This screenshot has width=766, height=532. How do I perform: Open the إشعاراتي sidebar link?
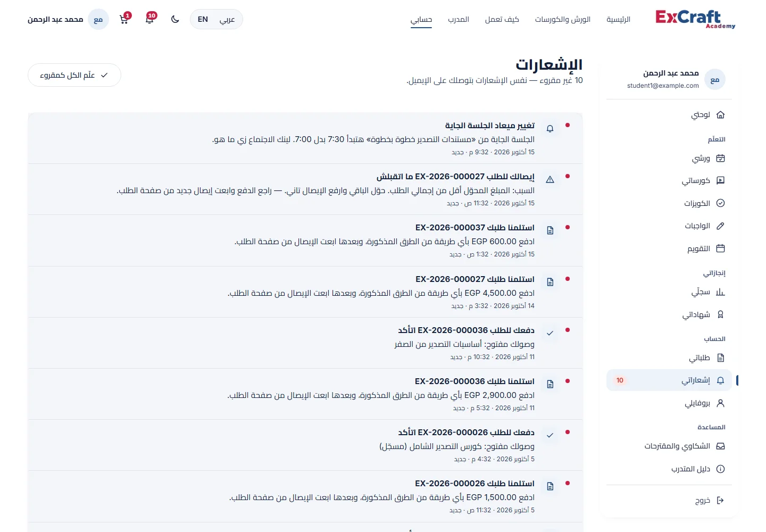coord(669,380)
